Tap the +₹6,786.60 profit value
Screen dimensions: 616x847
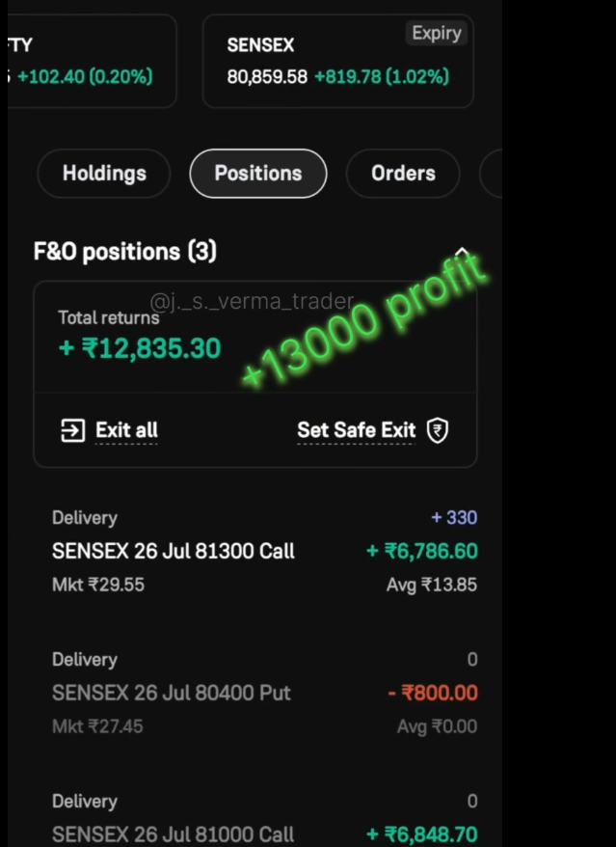(x=422, y=551)
